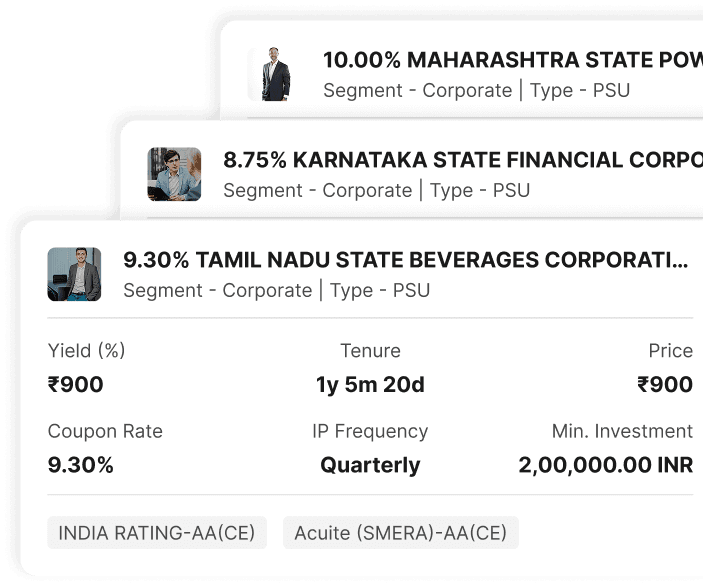703x587 pixels.
Task: Click the Yield (%) label
Action: [87, 351]
